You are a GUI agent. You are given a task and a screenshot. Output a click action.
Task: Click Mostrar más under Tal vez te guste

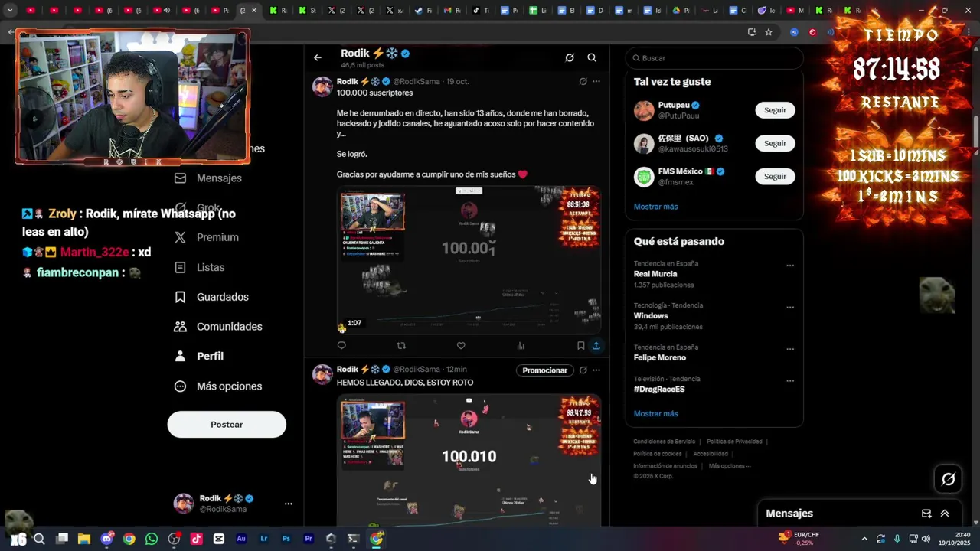(x=655, y=207)
